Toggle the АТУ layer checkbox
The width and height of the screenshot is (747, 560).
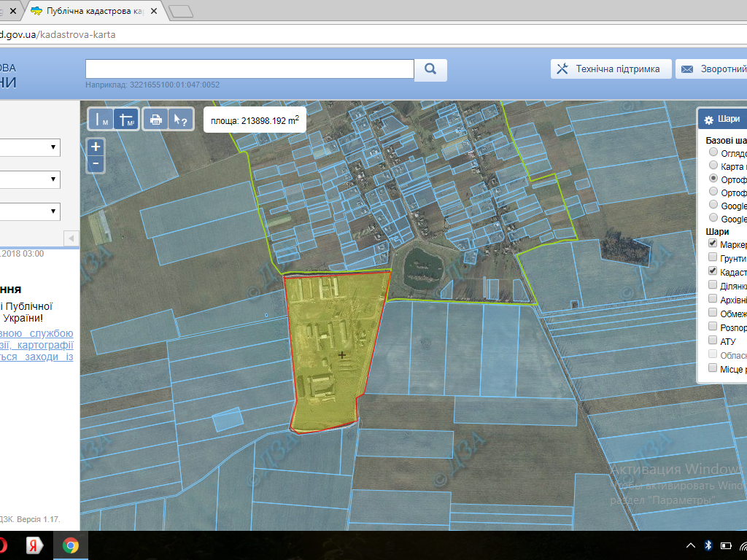tap(713, 341)
